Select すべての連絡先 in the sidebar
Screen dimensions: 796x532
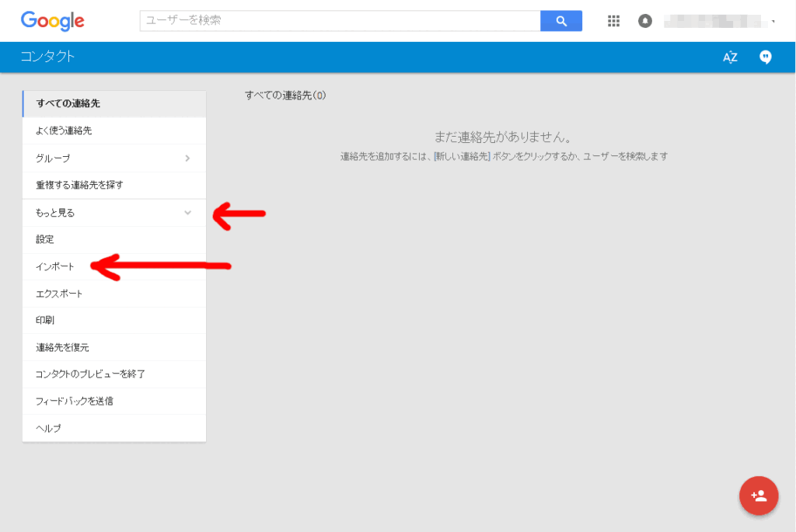click(x=68, y=103)
